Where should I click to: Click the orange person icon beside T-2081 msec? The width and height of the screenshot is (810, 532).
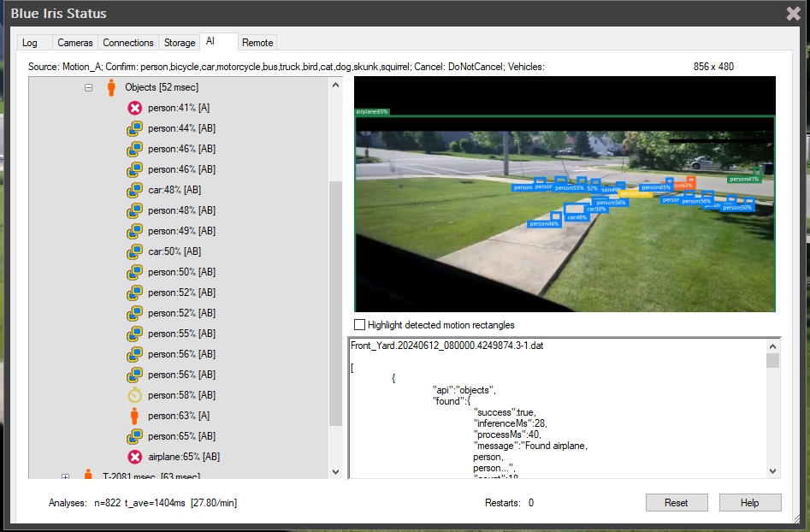point(88,474)
